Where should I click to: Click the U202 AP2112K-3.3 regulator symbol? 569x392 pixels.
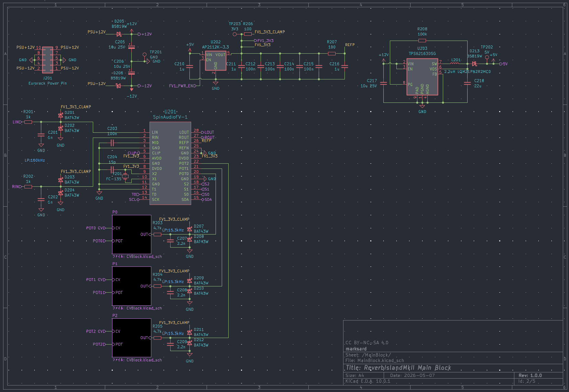[x=216, y=61]
